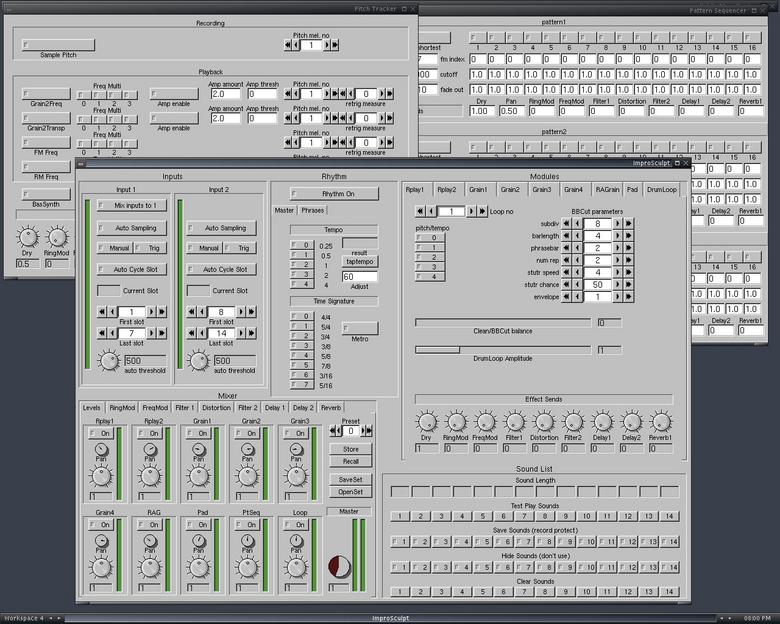
Task: Decrease the Input 1 First slot value
Action: tap(110, 312)
